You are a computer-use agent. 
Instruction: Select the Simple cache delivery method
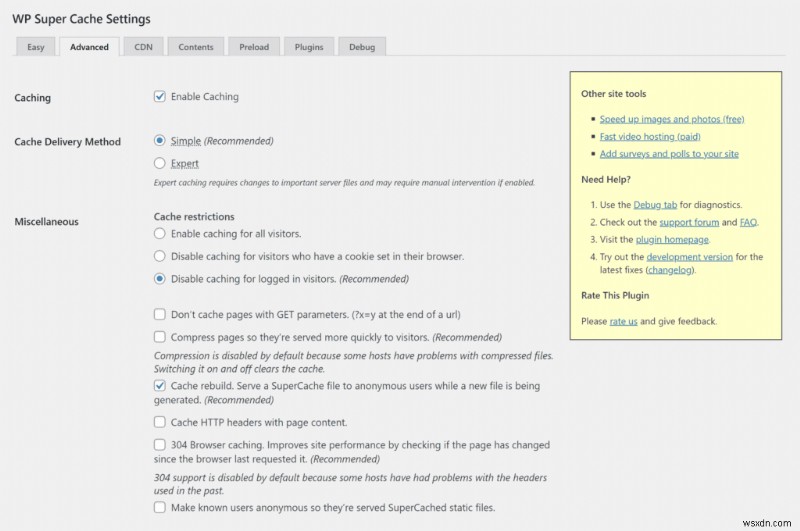[160, 141]
